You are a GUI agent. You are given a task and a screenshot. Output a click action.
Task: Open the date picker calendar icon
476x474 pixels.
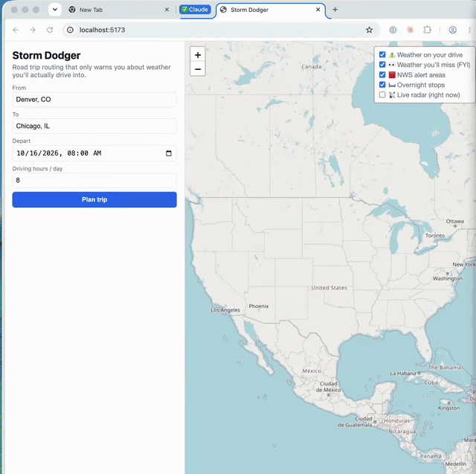[169, 153]
